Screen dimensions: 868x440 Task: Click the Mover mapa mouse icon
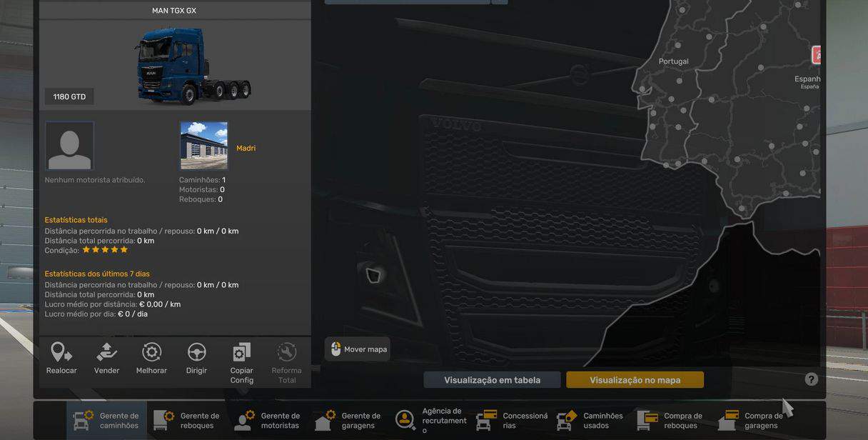(335, 349)
